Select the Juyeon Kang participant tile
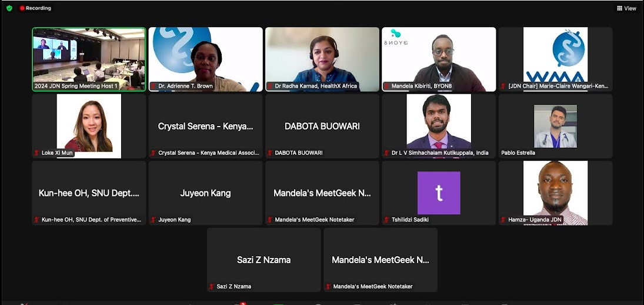The image size is (644, 305). (205, 193)
